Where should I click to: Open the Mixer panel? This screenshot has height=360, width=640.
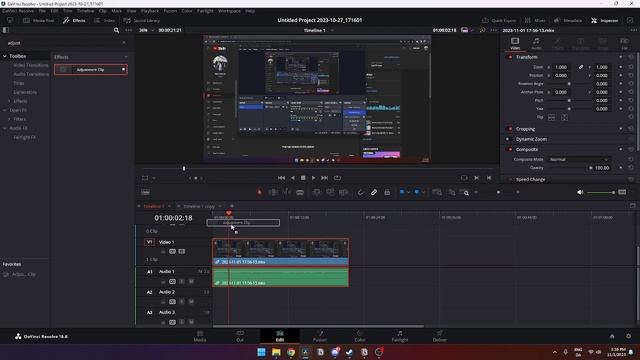click(x=535, y=20)
